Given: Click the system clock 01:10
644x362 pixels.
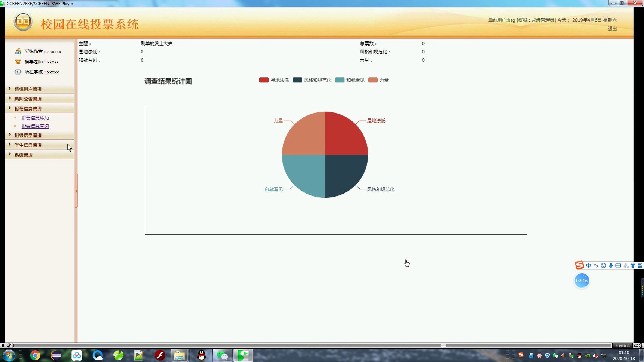Looking at the screenshot, I should tap(624, 352).
